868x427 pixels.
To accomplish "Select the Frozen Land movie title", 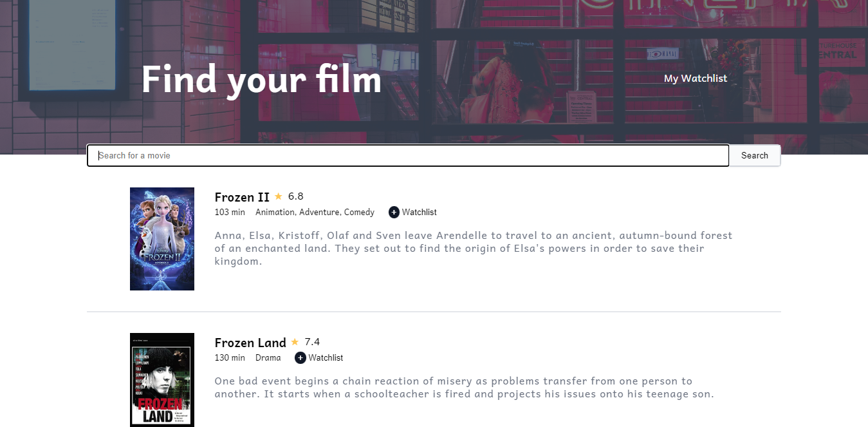I will 250,343.
